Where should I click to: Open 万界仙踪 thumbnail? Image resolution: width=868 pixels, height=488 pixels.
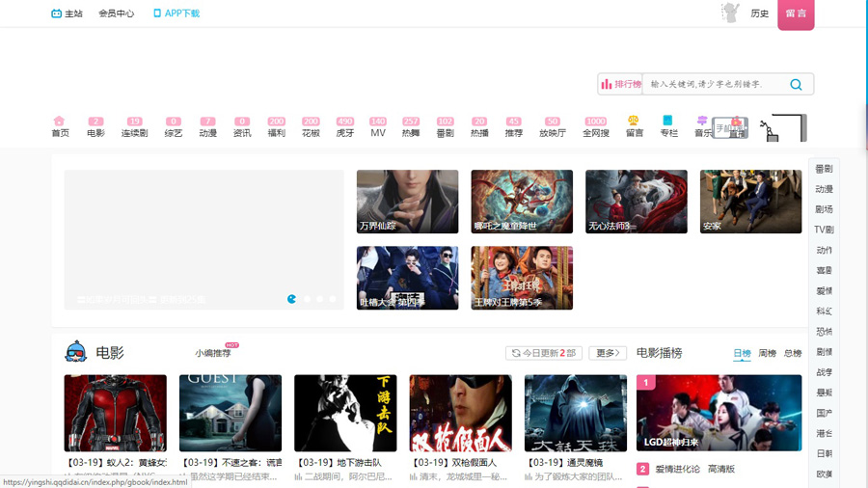407,202
